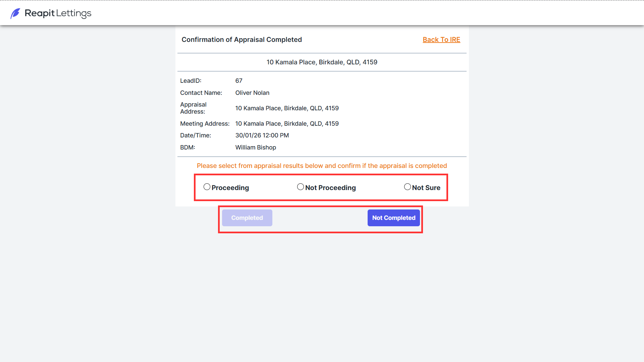Image resolution: width=644 pixels, height=362 pixels.
Task: Click the contact name Oliver Nolan
Action: click(x=252, y=93)
